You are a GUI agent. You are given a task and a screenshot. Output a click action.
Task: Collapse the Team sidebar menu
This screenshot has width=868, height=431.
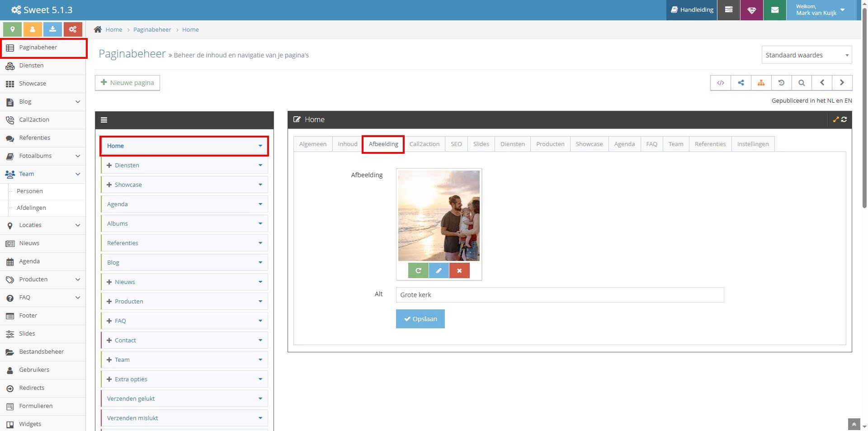(78, 174)
